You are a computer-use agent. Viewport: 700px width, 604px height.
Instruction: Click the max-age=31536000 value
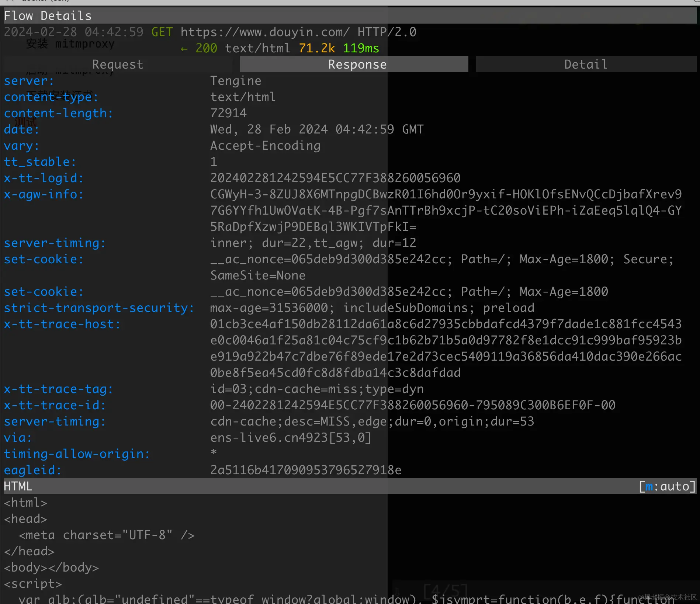[x=269, y=308]
